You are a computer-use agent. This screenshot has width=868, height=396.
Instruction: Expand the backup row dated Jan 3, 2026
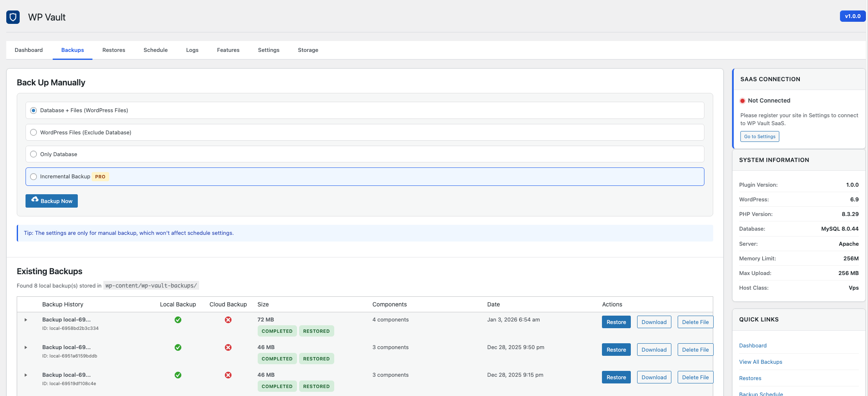pos(26,320)
